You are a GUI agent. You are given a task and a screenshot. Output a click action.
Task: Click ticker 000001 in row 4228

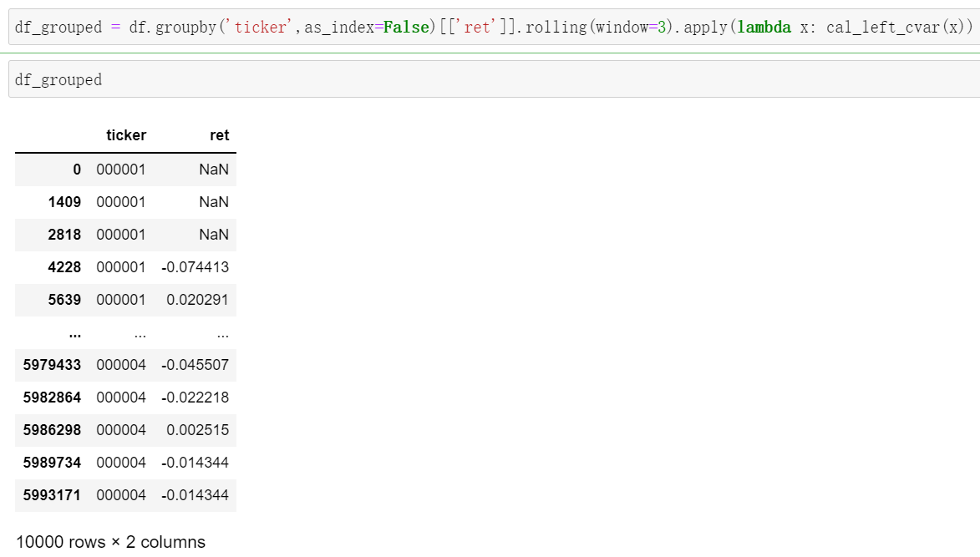(120, 267)
